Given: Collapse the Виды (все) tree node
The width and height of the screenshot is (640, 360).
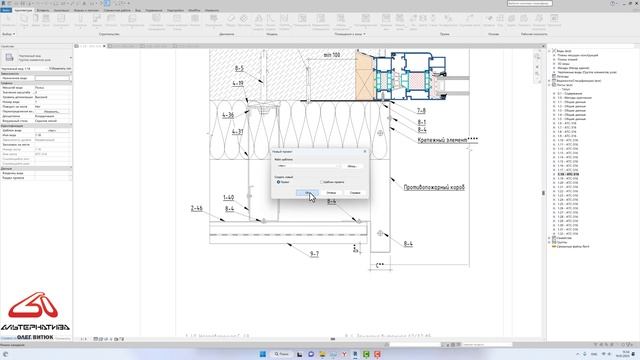Looking at the screenshot, I should (549, 51).
